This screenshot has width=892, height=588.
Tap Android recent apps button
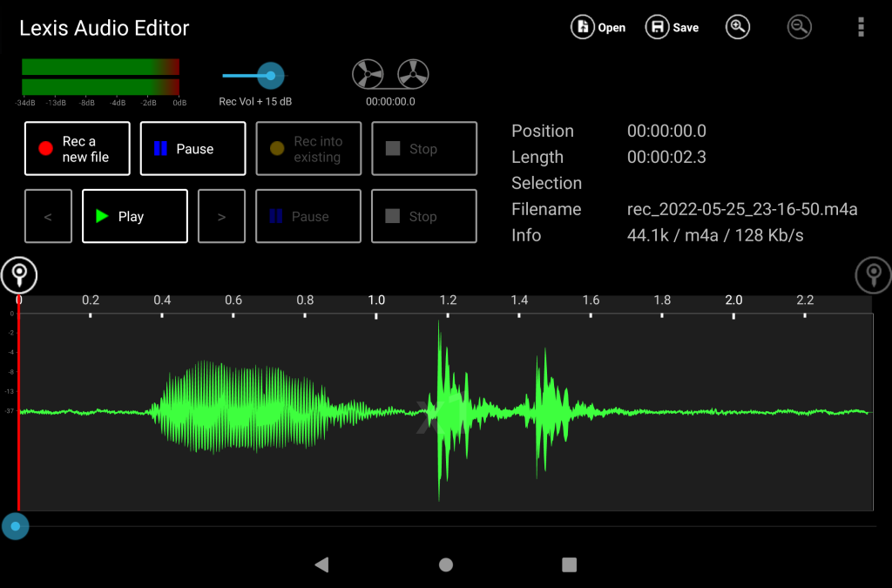(x=570, y=564)
